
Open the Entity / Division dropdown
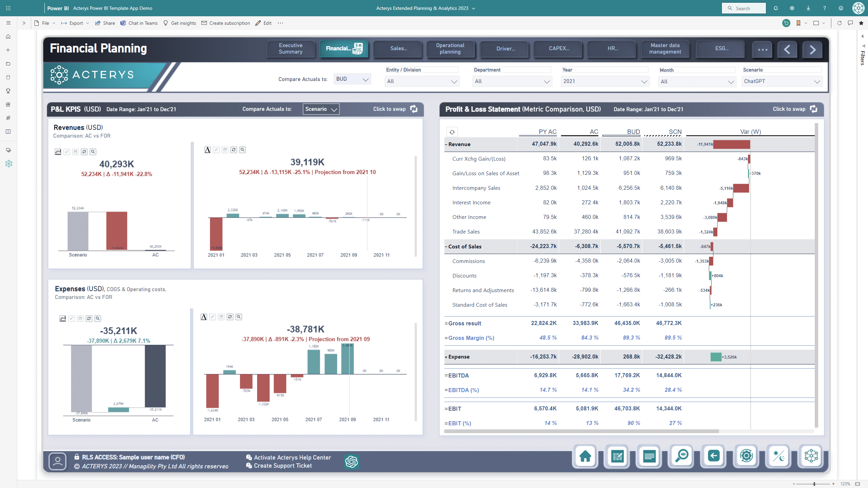[422, 81]
